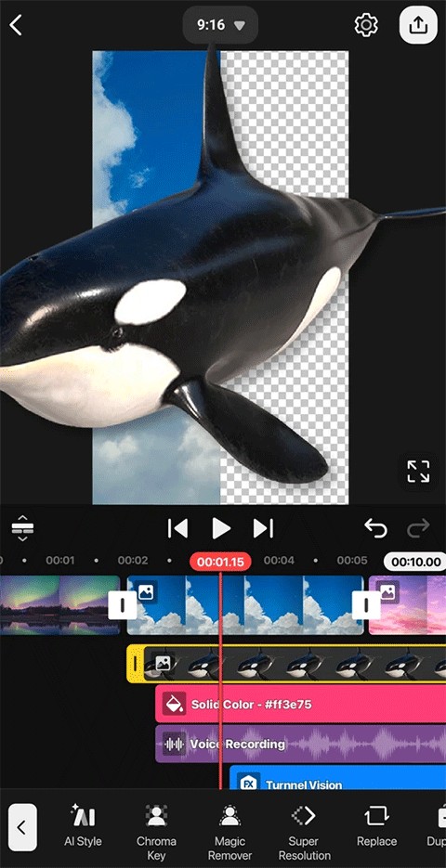Select the Voice Recording audio track
Image resolution: width=446 pixels, height=868 pixels.
(x=300, y=744)
